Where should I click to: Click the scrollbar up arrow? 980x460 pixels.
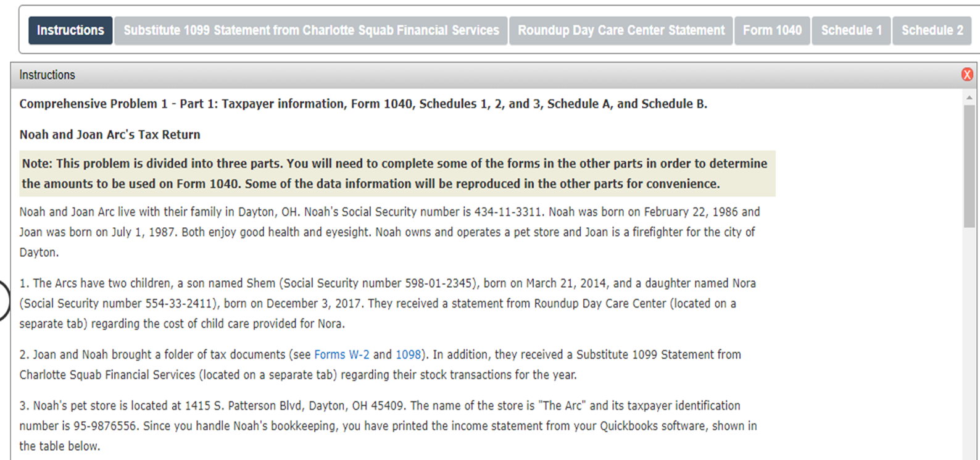[x=968, y=96]
